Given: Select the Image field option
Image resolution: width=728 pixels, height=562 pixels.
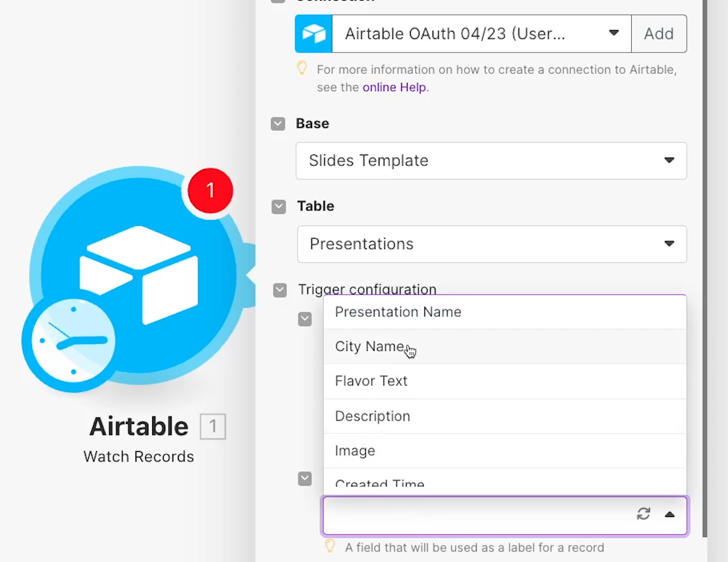Looking at the screenshot, I should (505, 450).
